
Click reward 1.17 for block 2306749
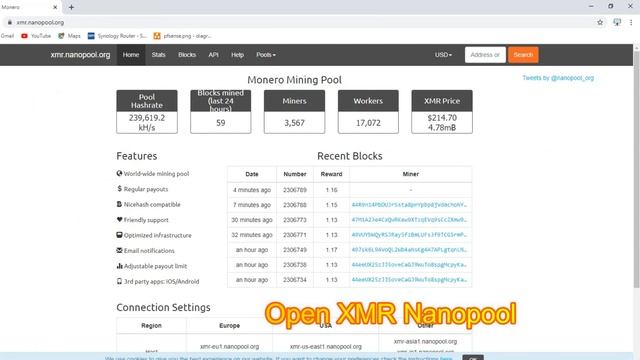pos(331,249)
